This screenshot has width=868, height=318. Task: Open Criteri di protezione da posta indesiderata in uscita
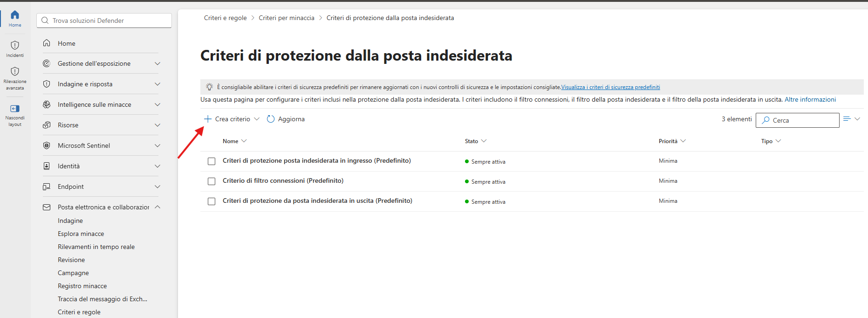(x=317, y=200)
